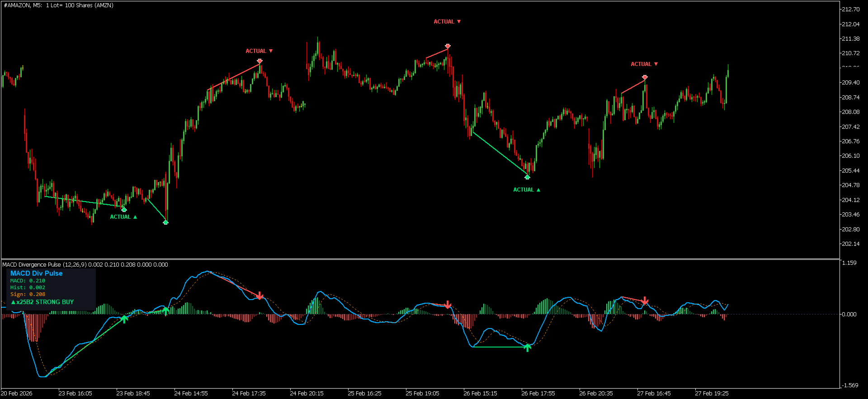Screen dimensions: 868x399
Task: Click the red down arrow on the MACD line near 24 Feb 17:35
Action: pos(259,296)
